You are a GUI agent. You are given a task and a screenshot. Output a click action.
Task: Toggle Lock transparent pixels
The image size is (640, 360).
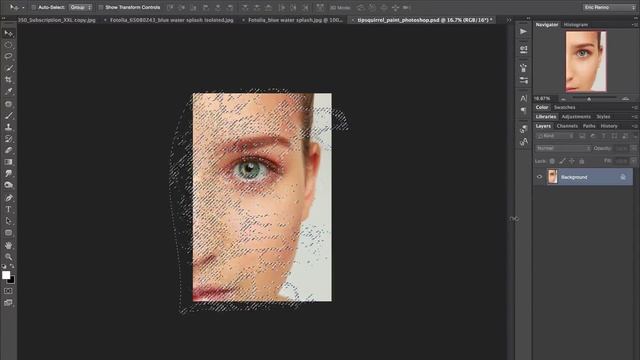tap(552, 161)
